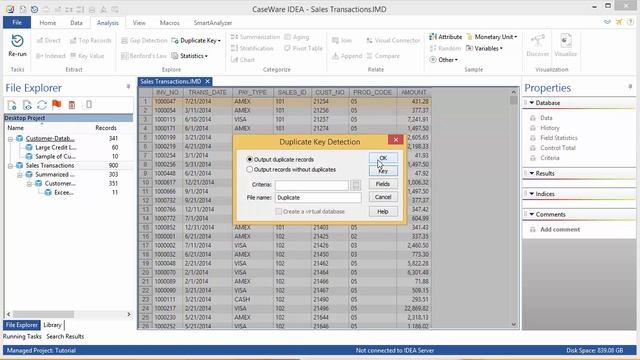640x360 pixels.
Task: Open the Compare databases tool
Action: (383, 56)
